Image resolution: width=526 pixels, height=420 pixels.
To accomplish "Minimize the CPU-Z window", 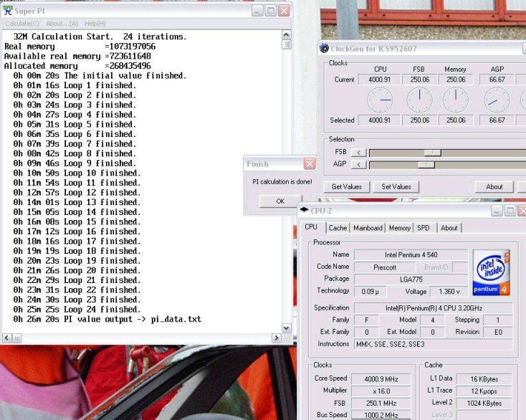I will pyautogui.click(x=497, y=211).
